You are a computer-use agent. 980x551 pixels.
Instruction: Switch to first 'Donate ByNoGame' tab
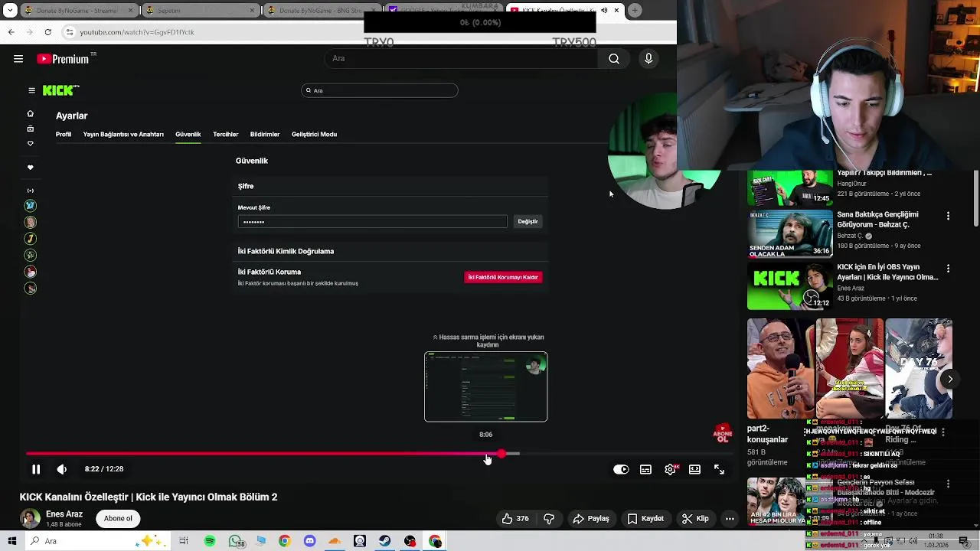[77, 10]
